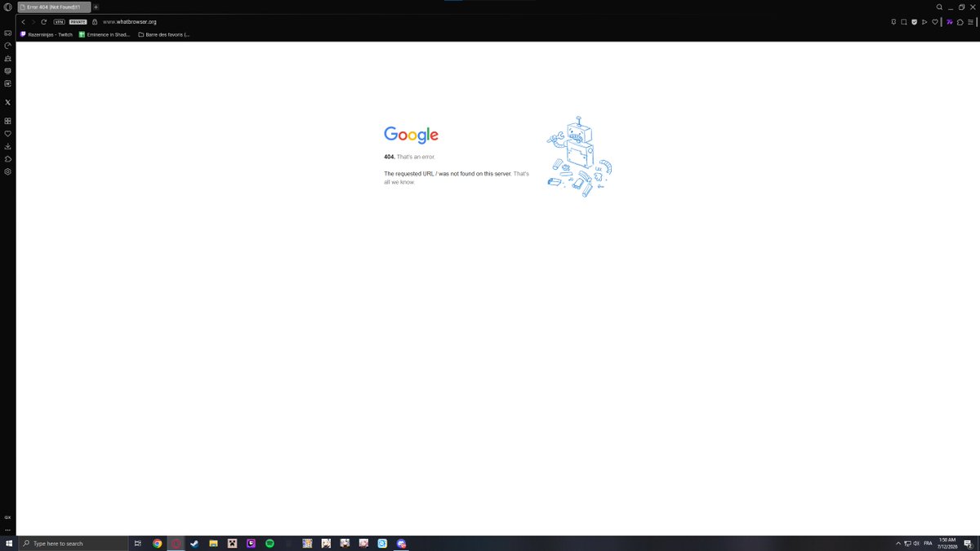
Task: Open volume control in system tray
Action: (x=917, y=543)
